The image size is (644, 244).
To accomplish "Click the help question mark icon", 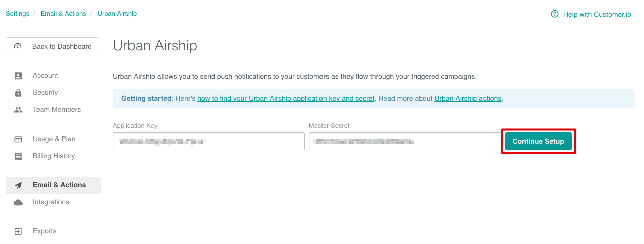I will 554,14.
